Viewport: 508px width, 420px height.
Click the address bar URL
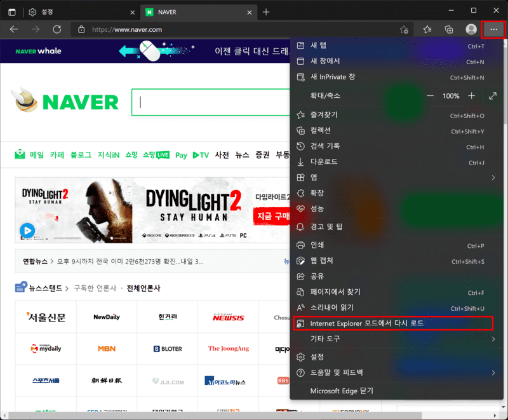[x=126, y=29]
